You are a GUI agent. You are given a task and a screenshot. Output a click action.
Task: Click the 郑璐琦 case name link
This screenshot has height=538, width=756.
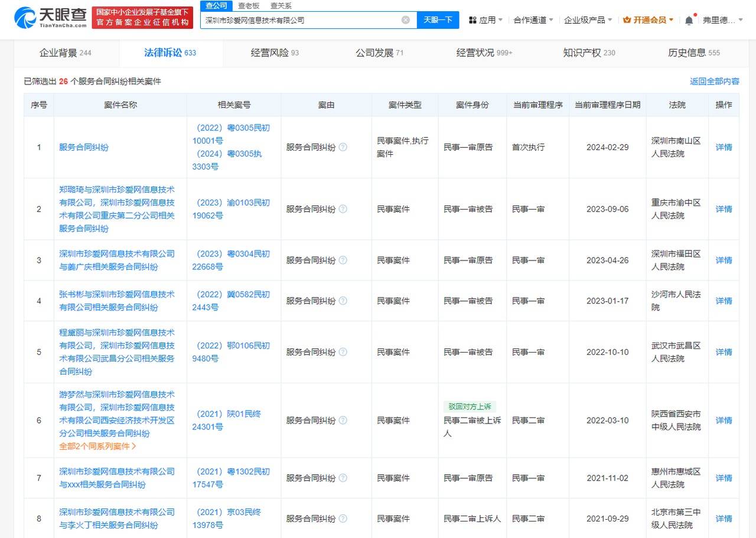click(x=120, y=208)
